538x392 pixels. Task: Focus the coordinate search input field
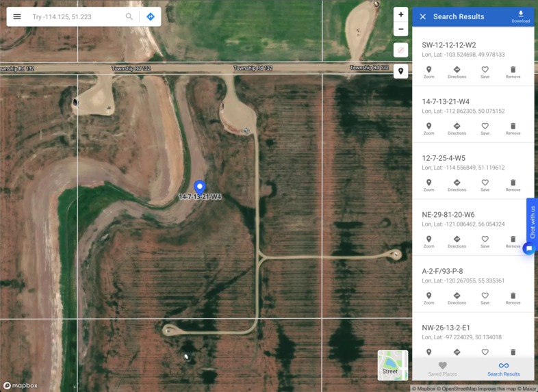(x=77, y=17)
